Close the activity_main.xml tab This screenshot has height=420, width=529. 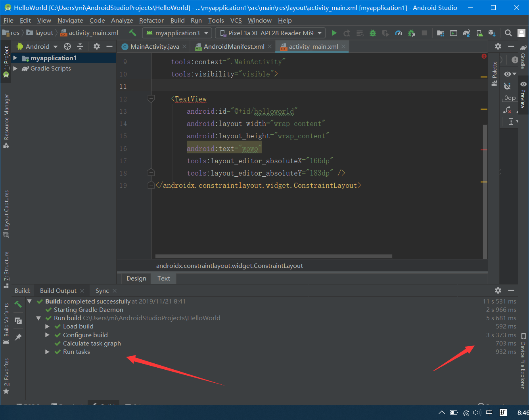pos(343,46)
